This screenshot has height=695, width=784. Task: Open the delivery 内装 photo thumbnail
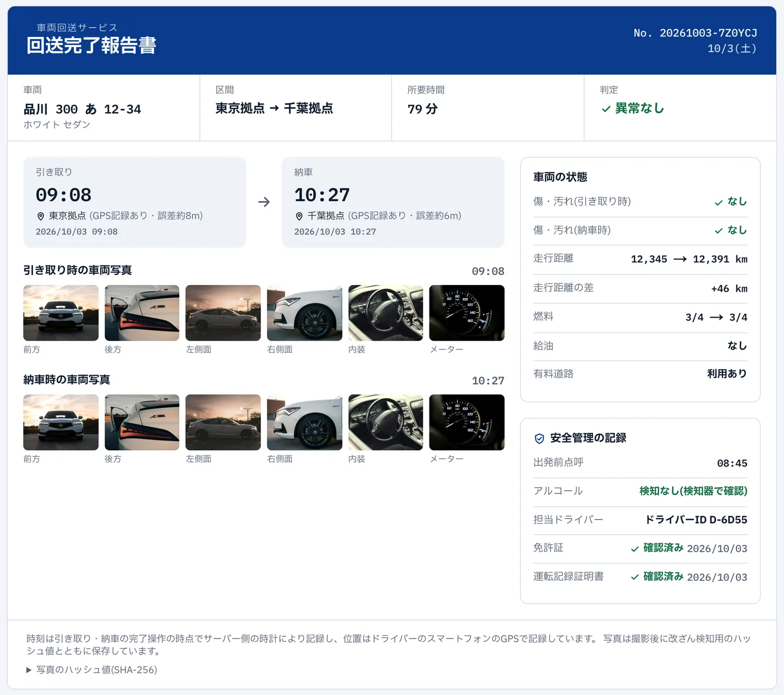tap(386, 422)
